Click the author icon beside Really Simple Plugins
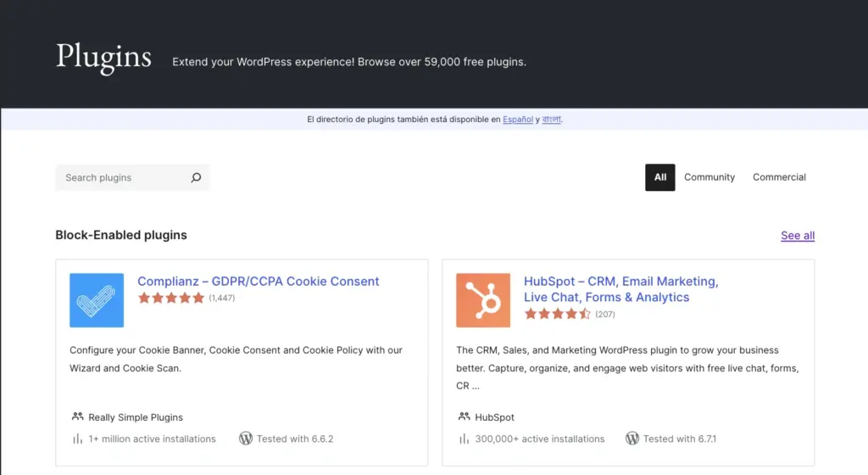868x475 pixels. tap(77, 416)
